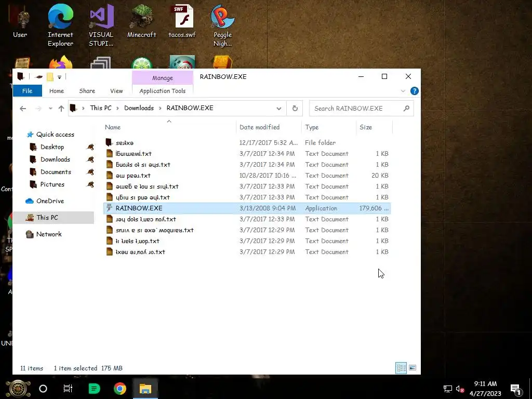Refresh the RAINBOW.EXE folder view
This screenshot has height=399, width=532.
[295, 108]
